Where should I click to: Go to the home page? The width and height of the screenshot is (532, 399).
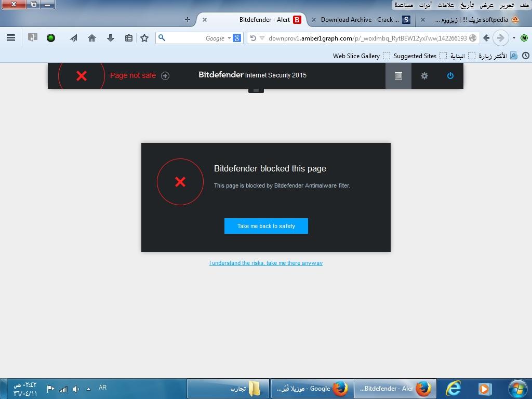(x=92, y=38)
